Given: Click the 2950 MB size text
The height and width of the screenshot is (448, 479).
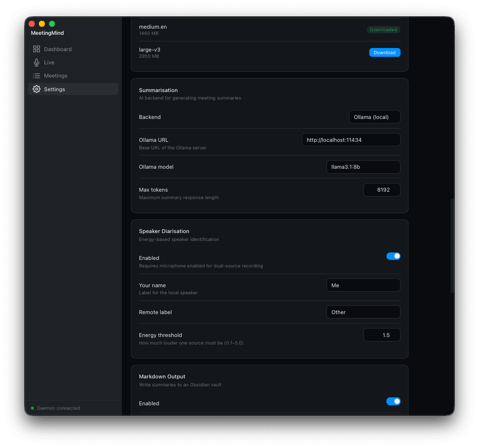Looking at the screenshot, I should pyautogui.click(x=149, y=56).
